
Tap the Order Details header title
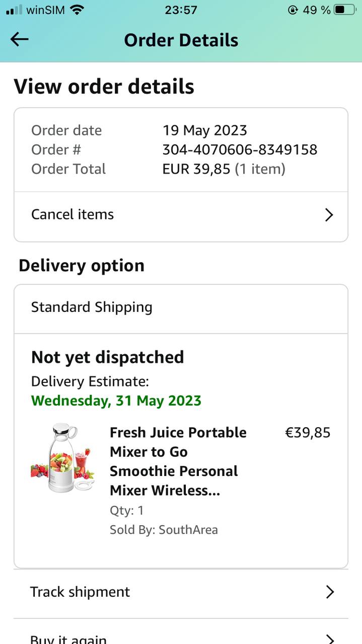(x=181, y=40)
